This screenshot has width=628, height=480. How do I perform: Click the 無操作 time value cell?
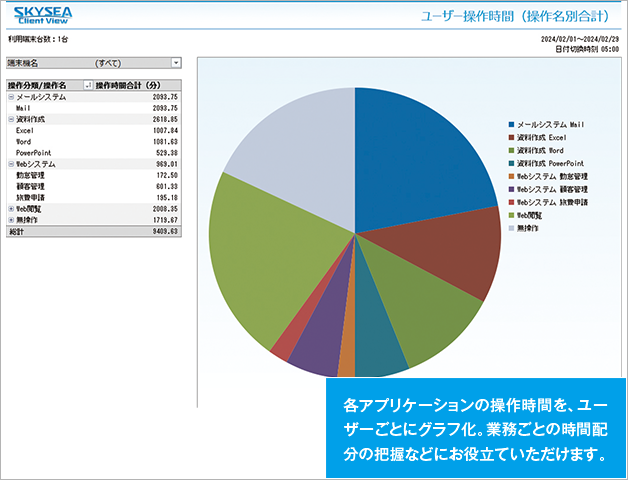point(165,220)
